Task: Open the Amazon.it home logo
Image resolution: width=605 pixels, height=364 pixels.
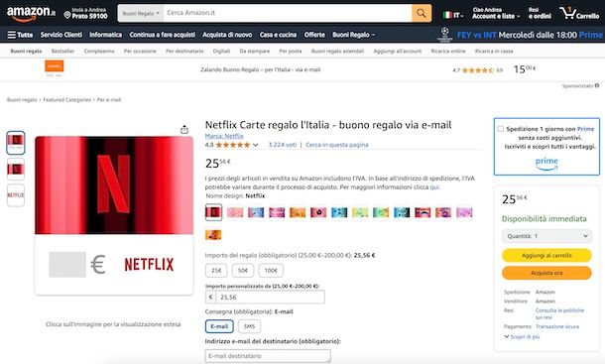Action: [31, 14]
